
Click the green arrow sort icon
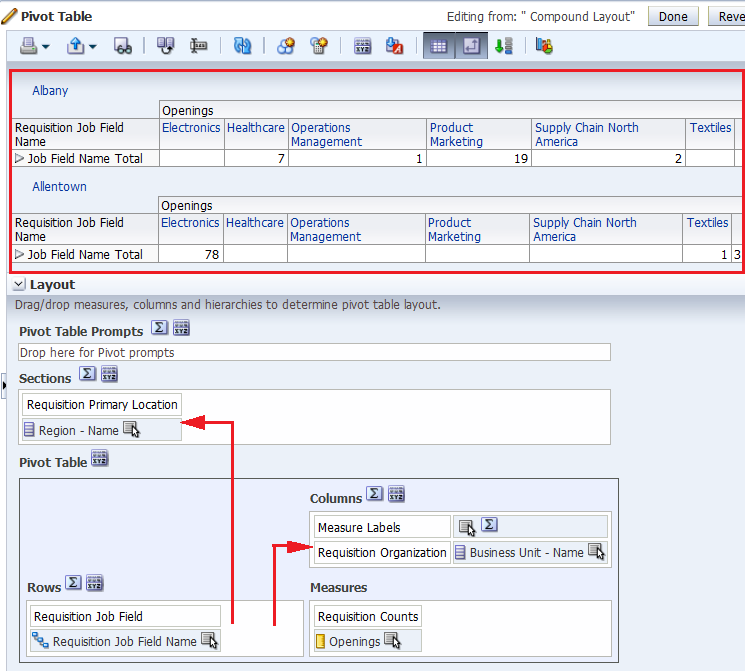click(x=504, y=46)
